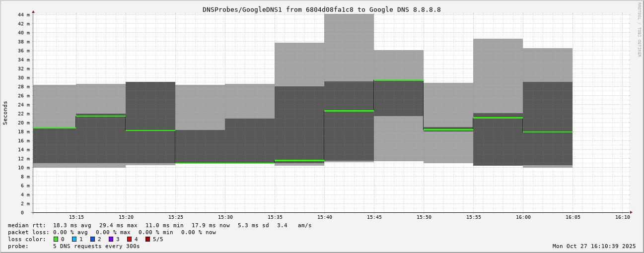644x253 pixels.
Task: Click the 16:10 time axis label
Action: click(623, 217)
